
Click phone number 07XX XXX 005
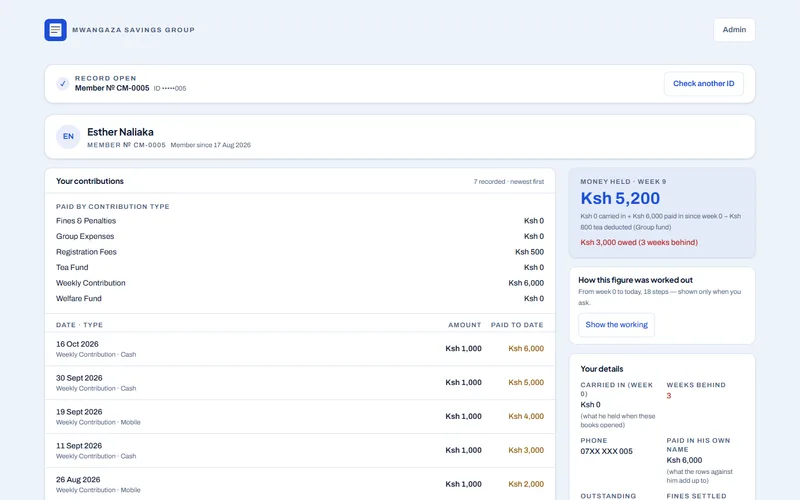606,452
